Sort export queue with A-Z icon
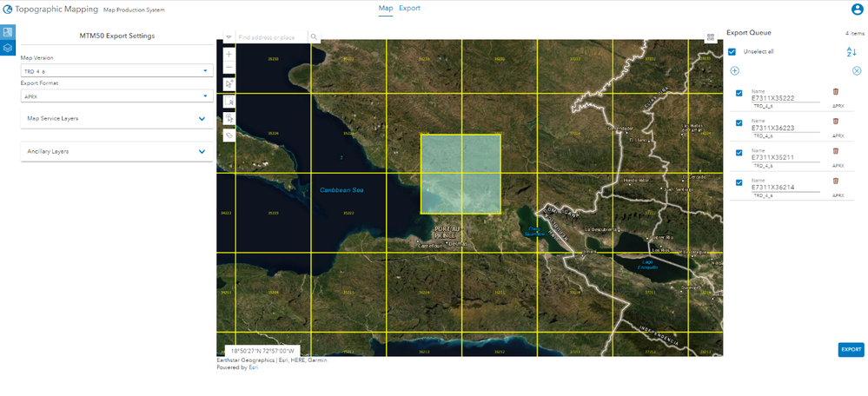Viewport: 868px width, 396px height. [x=851, y=52]
